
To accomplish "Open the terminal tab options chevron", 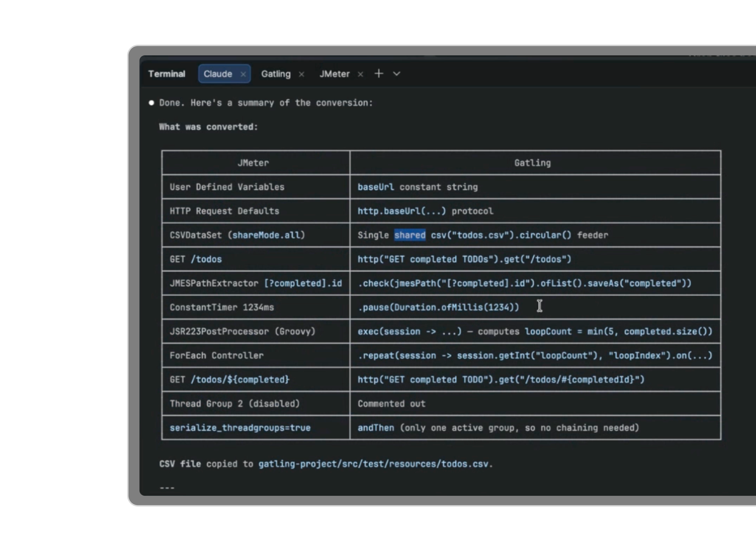I will pos(396,74).
